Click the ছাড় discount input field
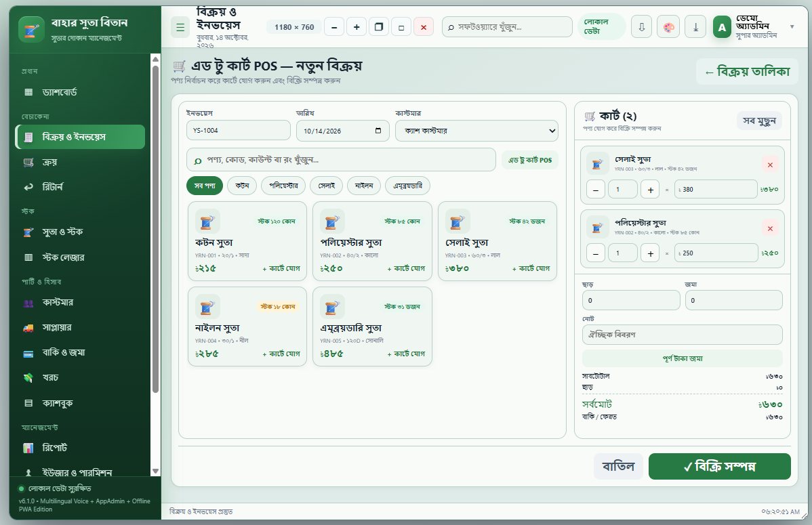Screen dimensions: 812x525 coord(631,300)
